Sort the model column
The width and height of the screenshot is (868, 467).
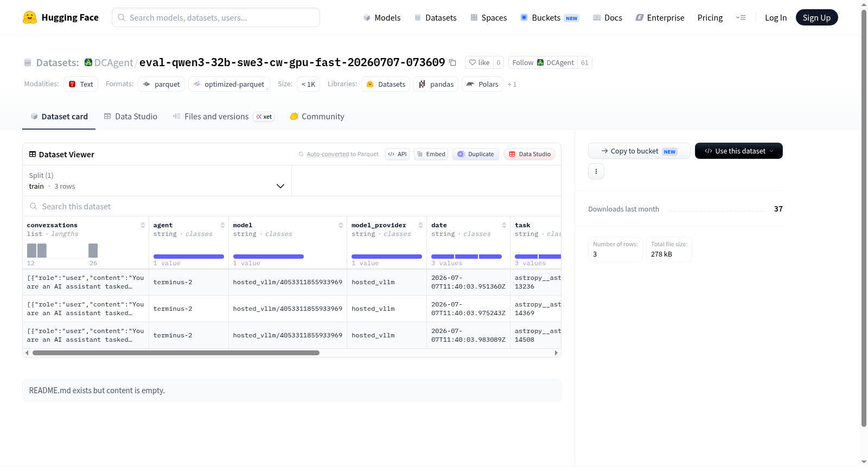341,225
